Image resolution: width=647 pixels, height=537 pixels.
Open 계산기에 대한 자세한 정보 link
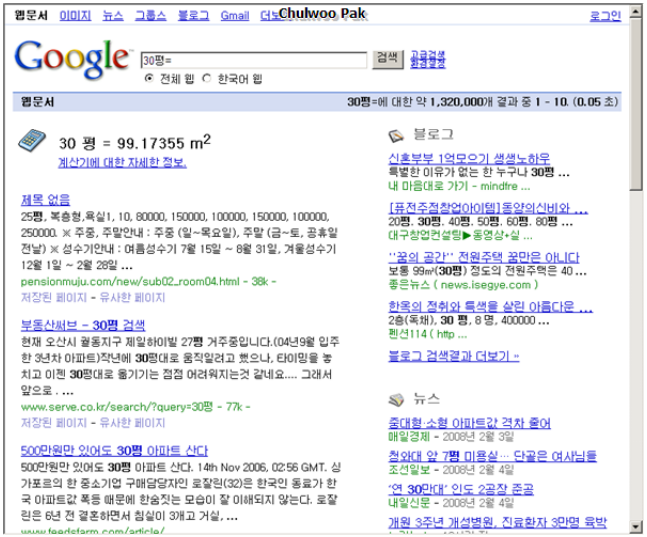click(122, 162)
